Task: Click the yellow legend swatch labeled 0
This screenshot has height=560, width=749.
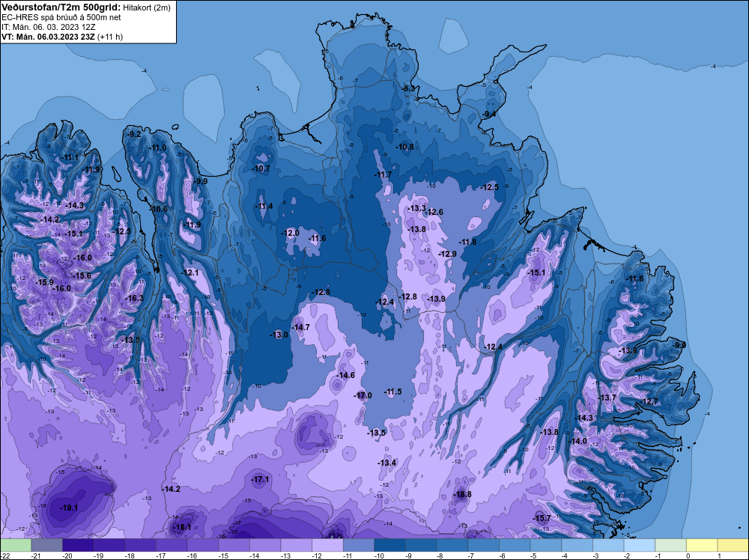Action: coord(702,545)
